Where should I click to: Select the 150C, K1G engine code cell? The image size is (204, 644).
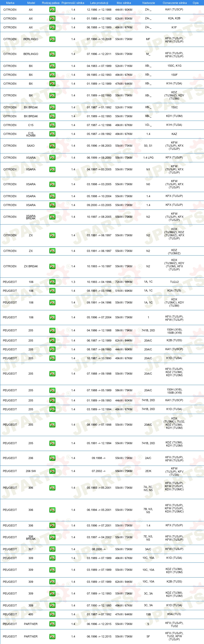click(174, 66)
